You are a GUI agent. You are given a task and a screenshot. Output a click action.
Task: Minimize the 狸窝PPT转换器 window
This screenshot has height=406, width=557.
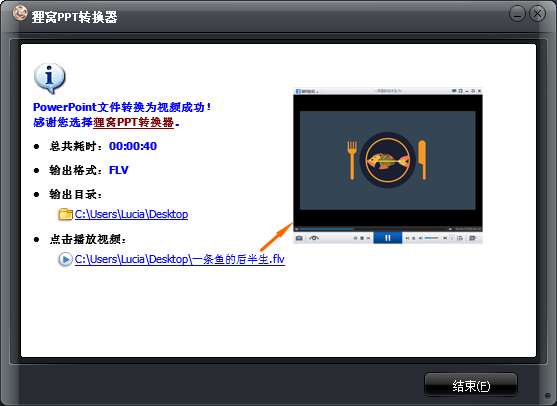click(517, 14)
